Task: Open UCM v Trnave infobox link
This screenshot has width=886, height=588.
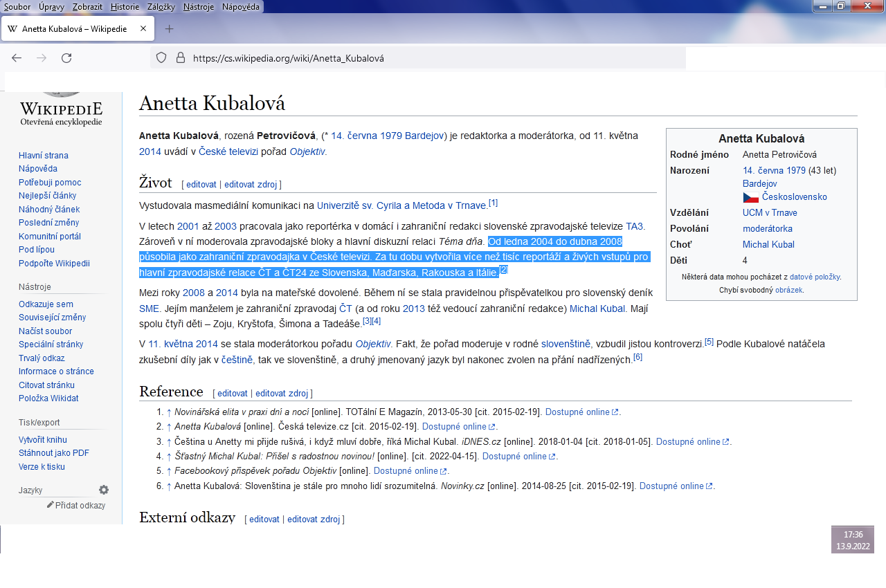Action: pos(770,212)
